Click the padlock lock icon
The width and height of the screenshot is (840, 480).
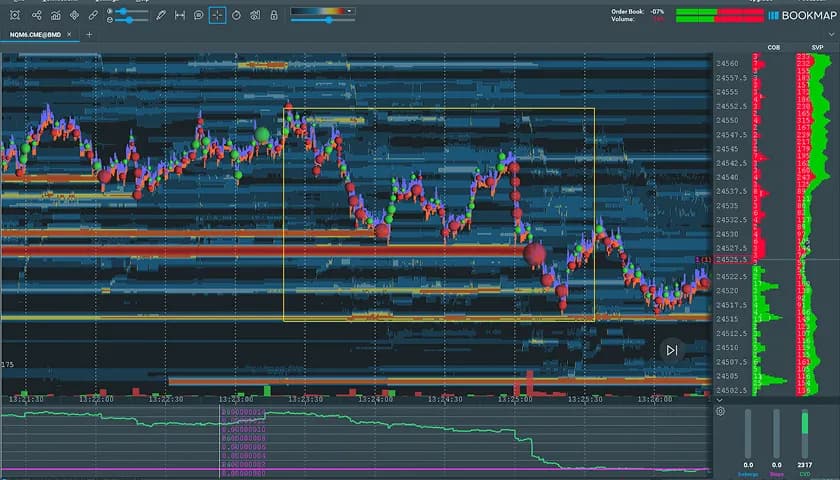274,16
